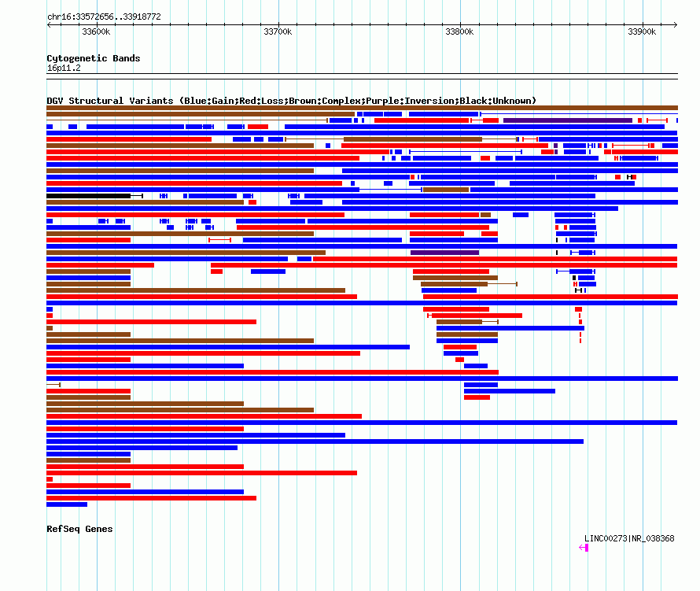Click the right arrowhead of the ruler
Screen dimensions: 700x591
tap(676, 25)
